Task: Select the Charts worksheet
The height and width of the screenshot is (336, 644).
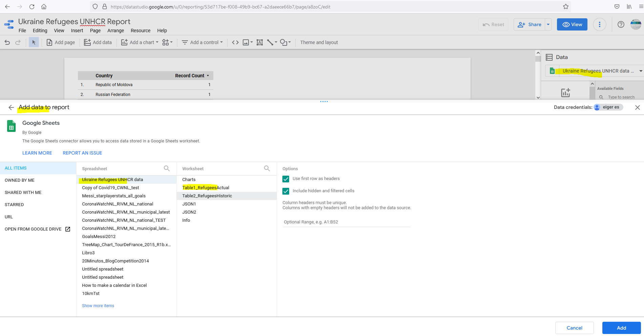Action: pos(227,180)
